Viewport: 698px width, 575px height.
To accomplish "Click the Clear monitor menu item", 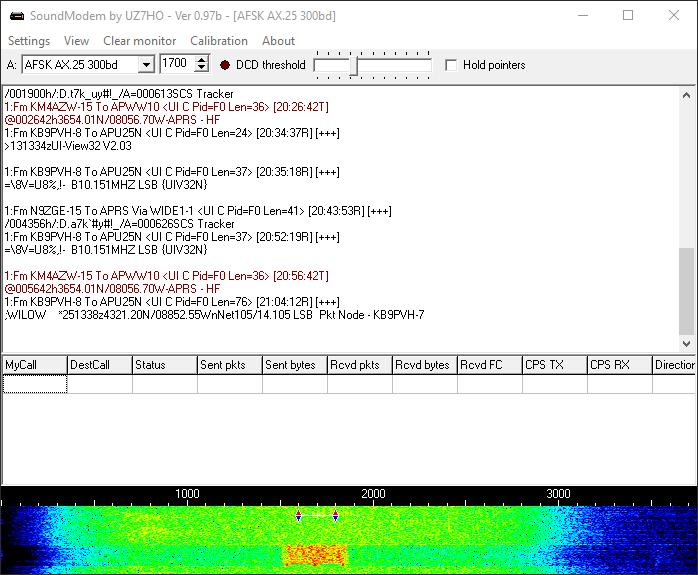I will tap(139, 41).
